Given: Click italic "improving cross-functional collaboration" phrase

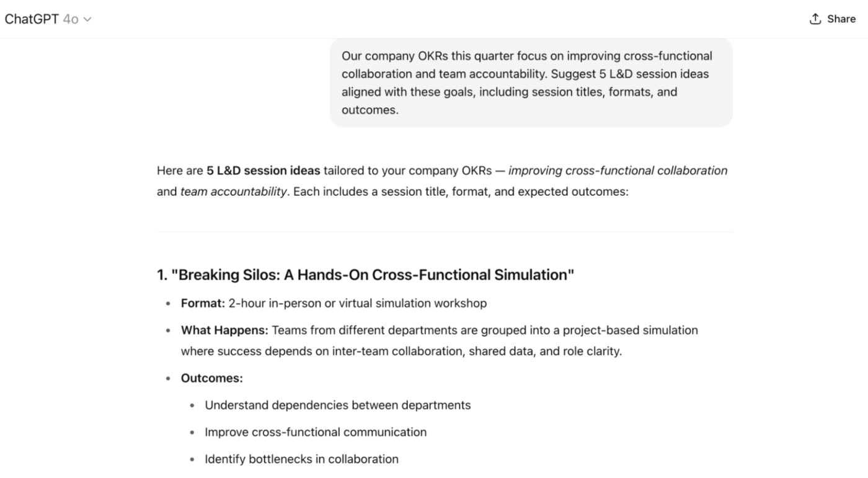Looking at the screenshot, I should pos(618,170).
